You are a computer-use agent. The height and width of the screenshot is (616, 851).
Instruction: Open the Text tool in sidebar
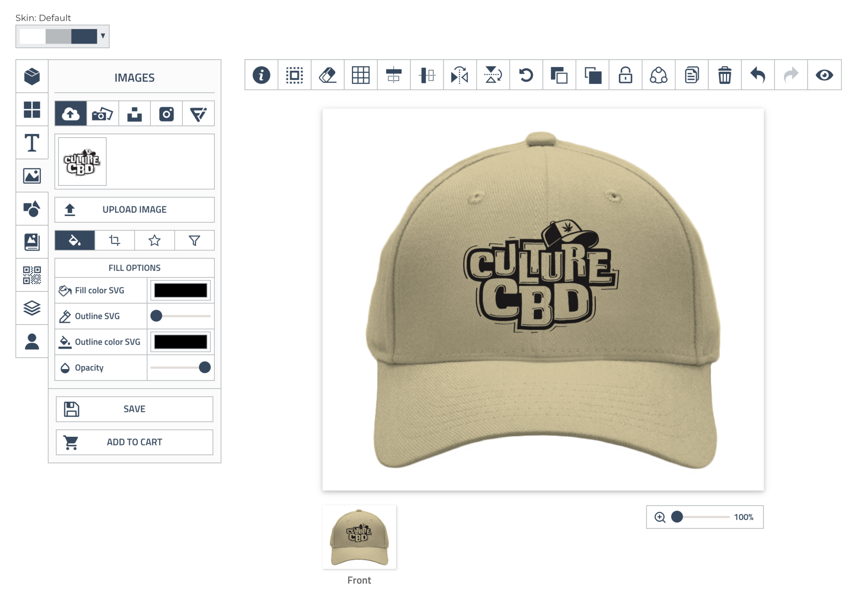32,143
